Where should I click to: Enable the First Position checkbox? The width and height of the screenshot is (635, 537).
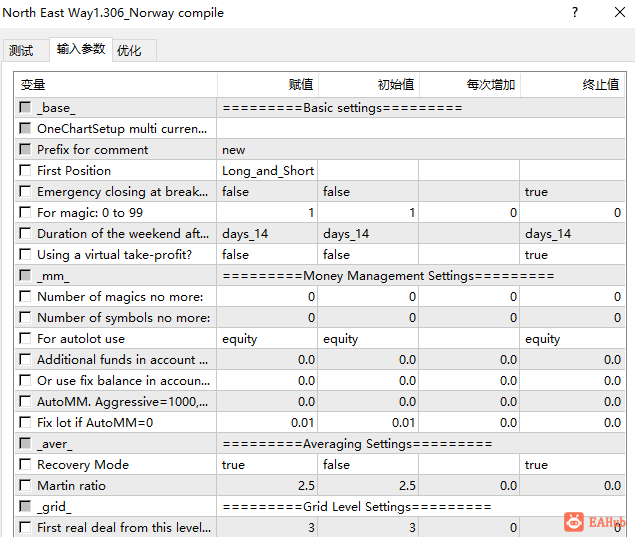[25, 170]
